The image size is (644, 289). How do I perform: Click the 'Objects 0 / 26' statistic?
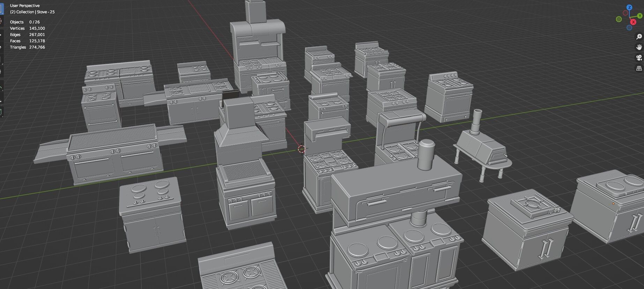[25, 22]
